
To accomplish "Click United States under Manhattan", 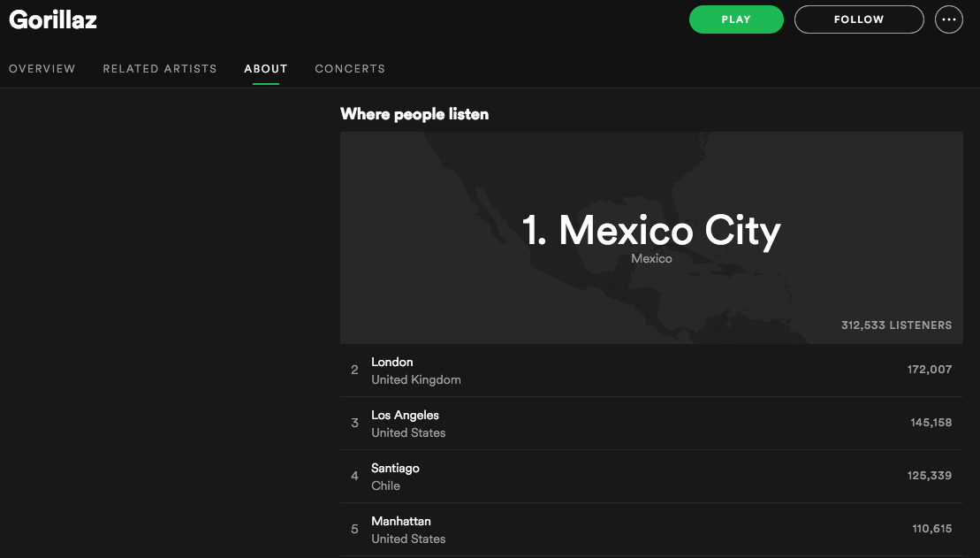I will pyautogui.click(x=408, y=539).
